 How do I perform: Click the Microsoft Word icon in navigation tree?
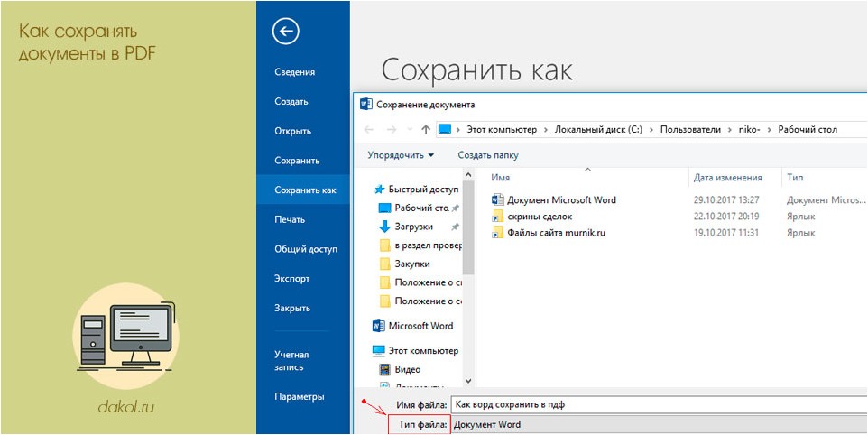tap(379, 326)
